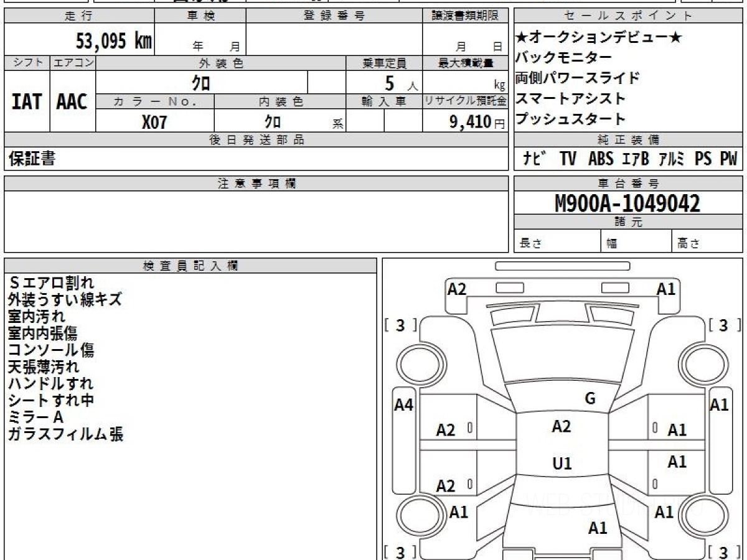This screenshot has width=747, height=560.
Task: Select the バックモニター sales point line
Action: point(564,58)
